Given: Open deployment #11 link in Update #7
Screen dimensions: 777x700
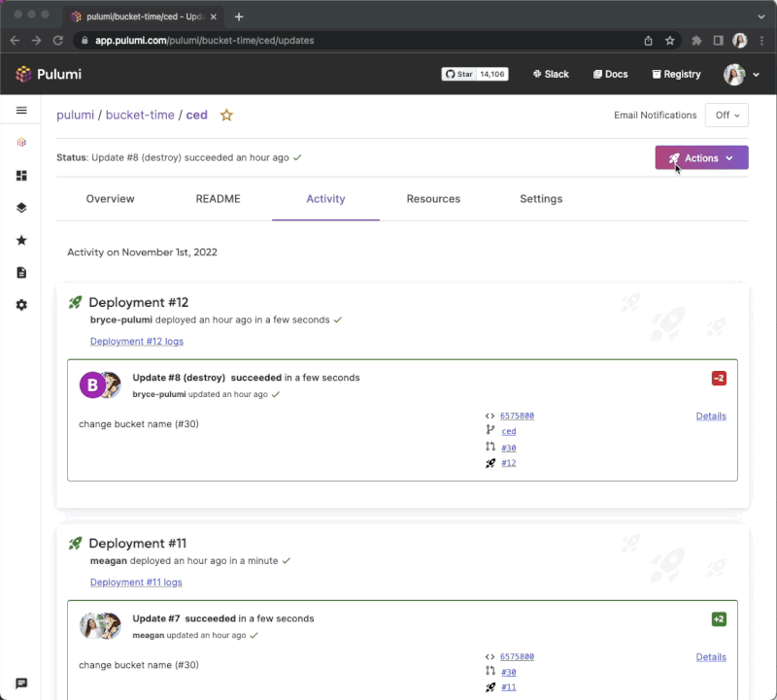Looking at the screenshot, I should click(x=508, y=687).
